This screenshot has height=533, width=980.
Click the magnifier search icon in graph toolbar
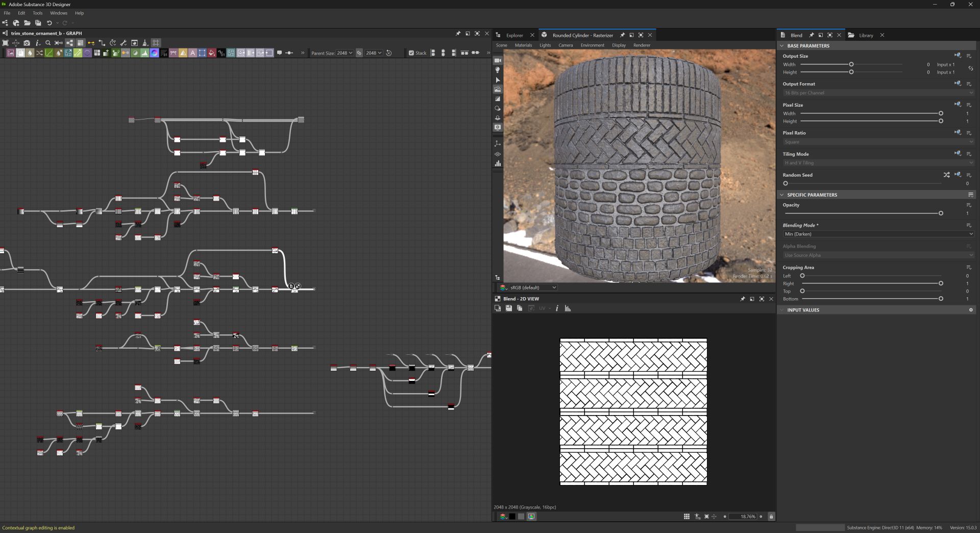48,43
